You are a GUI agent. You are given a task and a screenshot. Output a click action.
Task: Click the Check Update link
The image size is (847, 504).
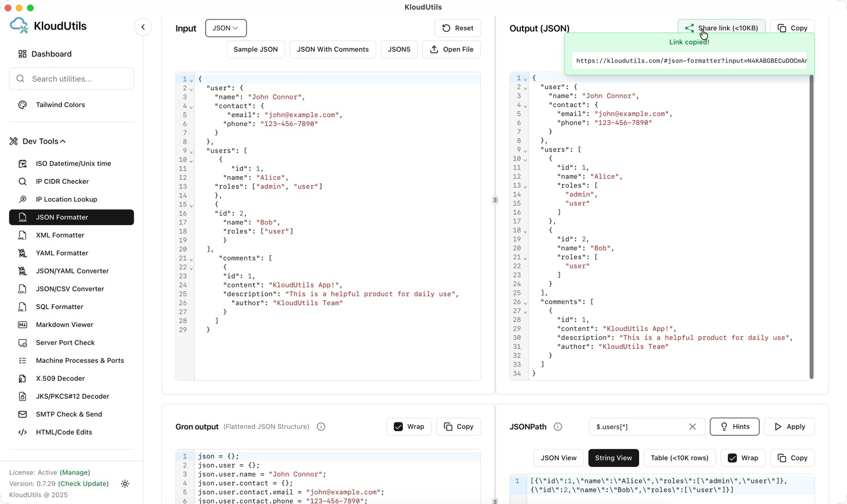pos(83,484)
